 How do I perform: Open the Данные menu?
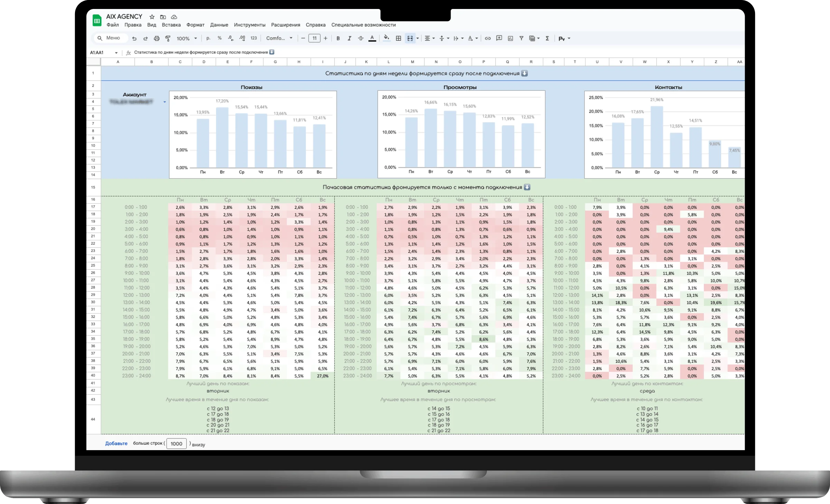click(x=219, y=25)
